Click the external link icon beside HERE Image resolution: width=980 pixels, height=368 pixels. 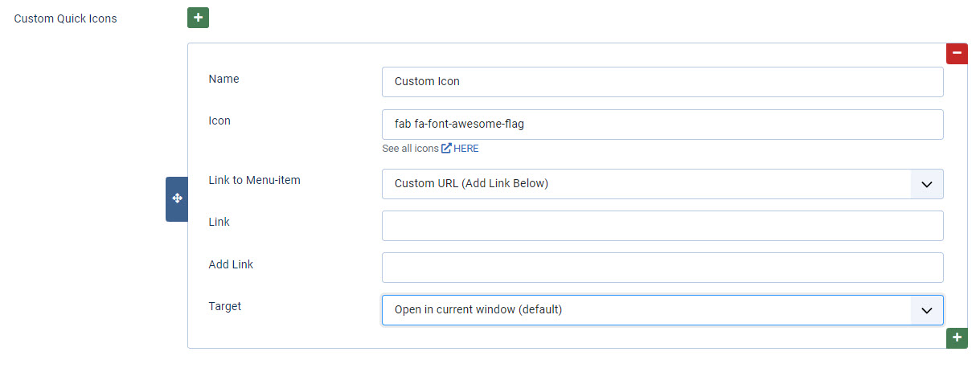click(446, 149)
